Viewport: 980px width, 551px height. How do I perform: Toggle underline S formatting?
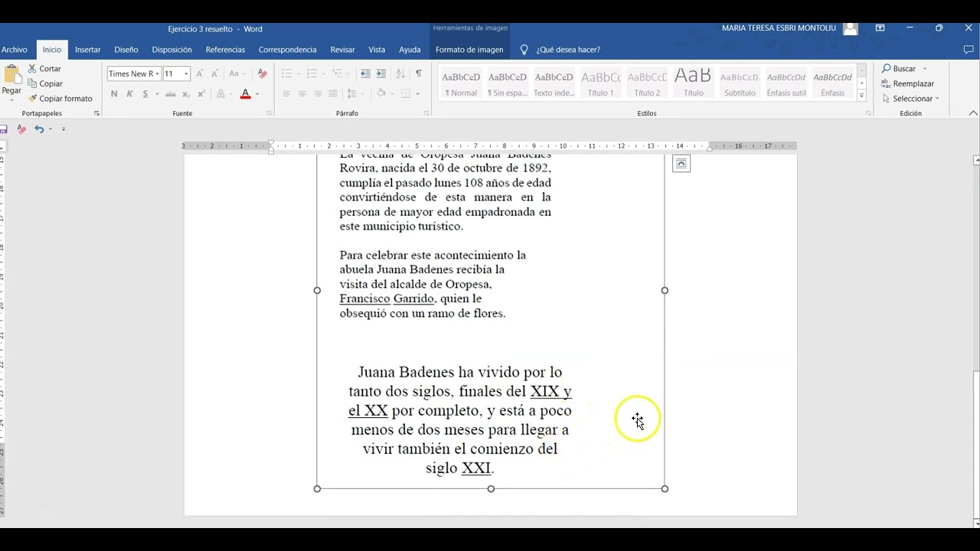pos(145,94)
